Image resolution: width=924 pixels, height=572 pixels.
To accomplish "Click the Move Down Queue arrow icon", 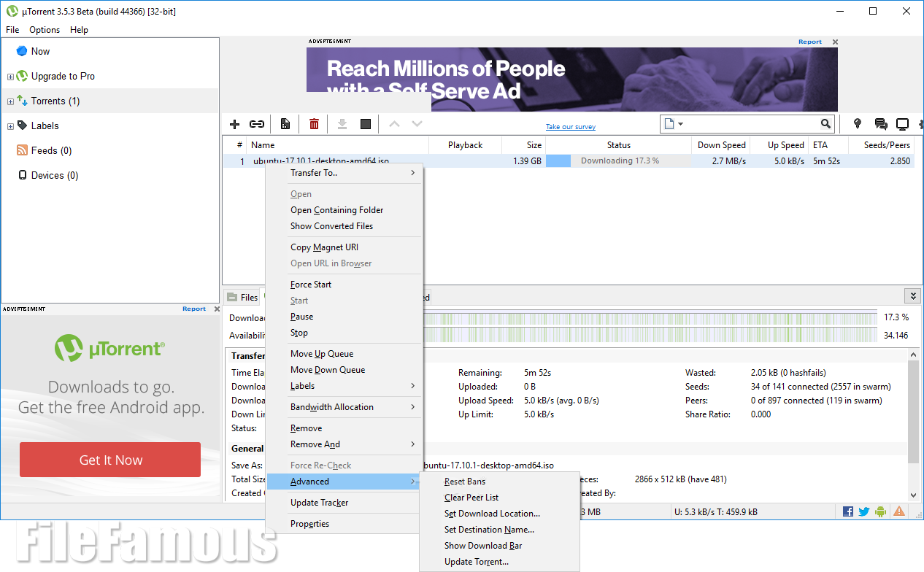I will [x=417, y=124].
